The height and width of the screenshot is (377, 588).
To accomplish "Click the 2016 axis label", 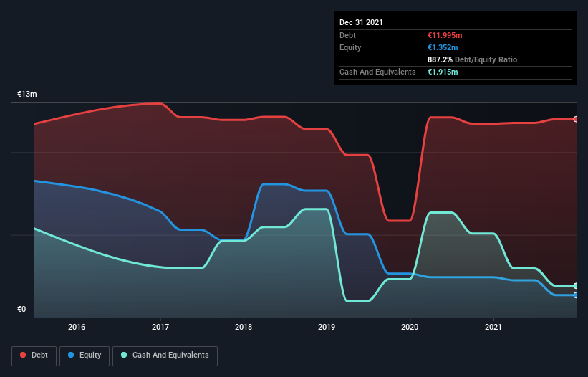I will 77,327.
